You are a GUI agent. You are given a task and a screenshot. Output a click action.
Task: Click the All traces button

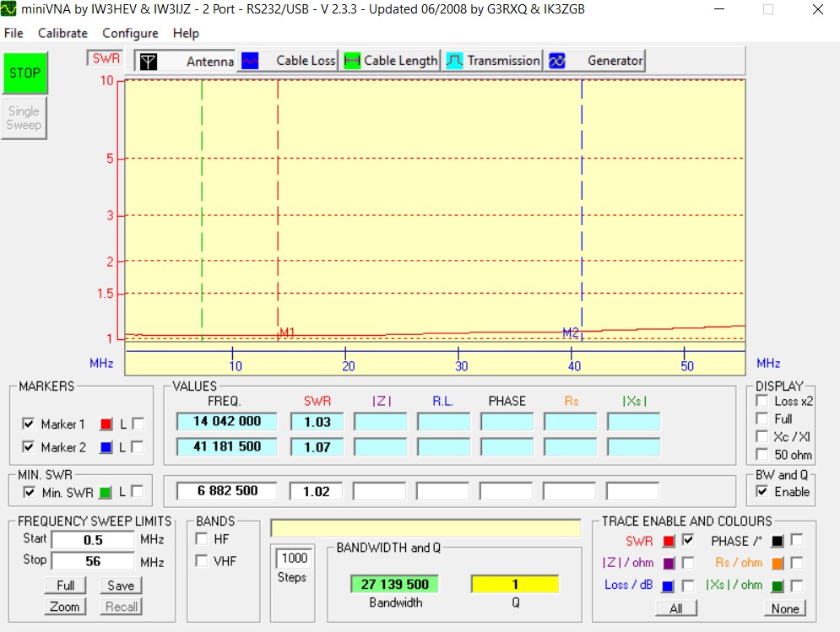tap(675, 608)
